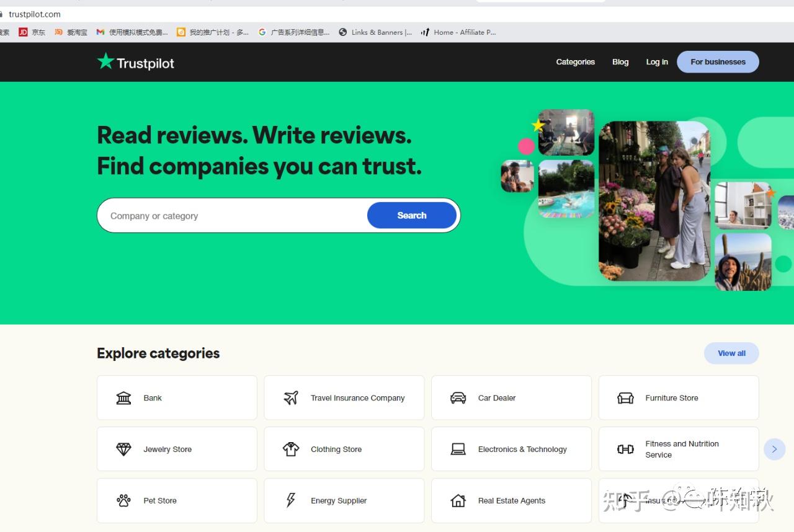Open the Bank category text
Image resolution: width=794 pixels, height=532 pixels.
tap(153, 398)
